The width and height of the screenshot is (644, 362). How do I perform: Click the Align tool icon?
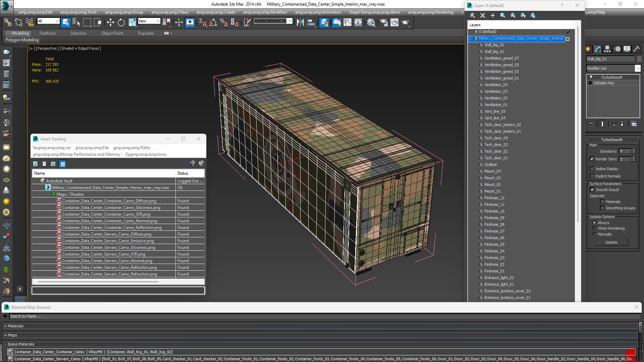(311, 22)
